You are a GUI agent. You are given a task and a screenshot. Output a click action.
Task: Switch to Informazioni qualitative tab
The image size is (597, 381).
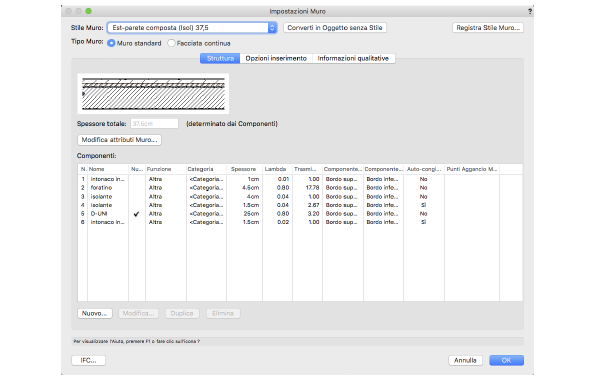click(x=353, y=58)
